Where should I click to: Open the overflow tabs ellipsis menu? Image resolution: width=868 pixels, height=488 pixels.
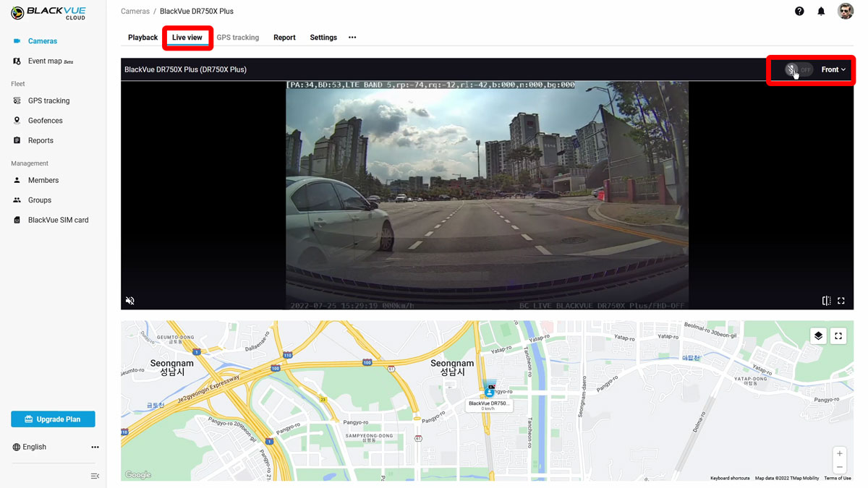(352, 38)
